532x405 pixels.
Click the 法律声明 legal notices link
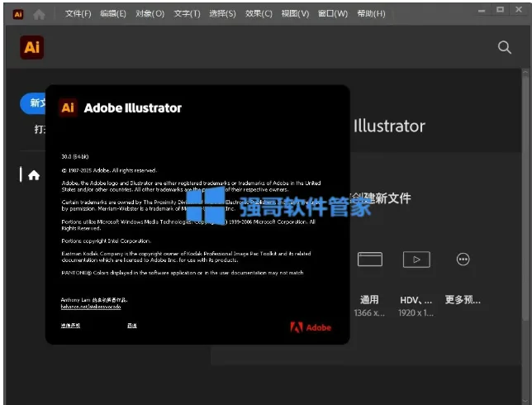tap(70, 326)
